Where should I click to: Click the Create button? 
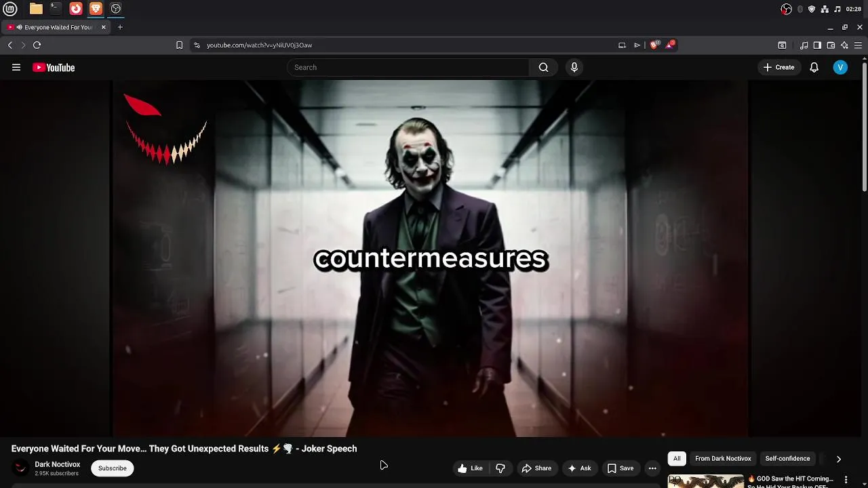(x=778, y=67)
